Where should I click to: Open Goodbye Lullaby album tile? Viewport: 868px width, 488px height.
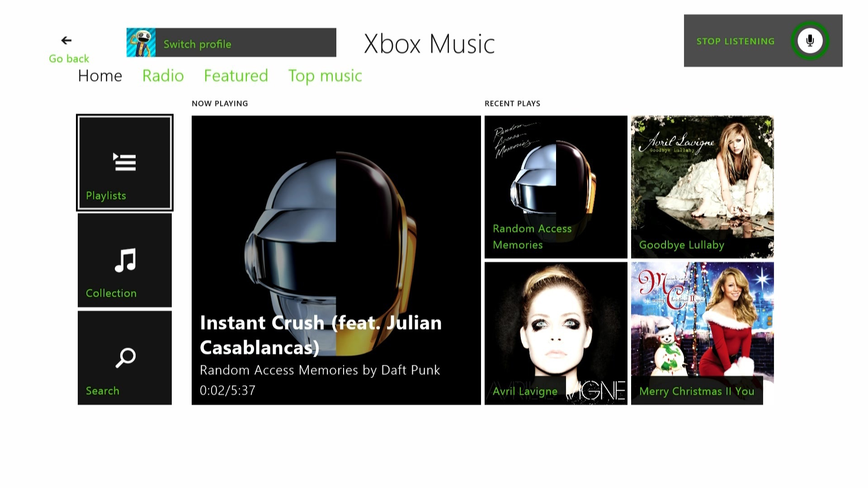703,187
